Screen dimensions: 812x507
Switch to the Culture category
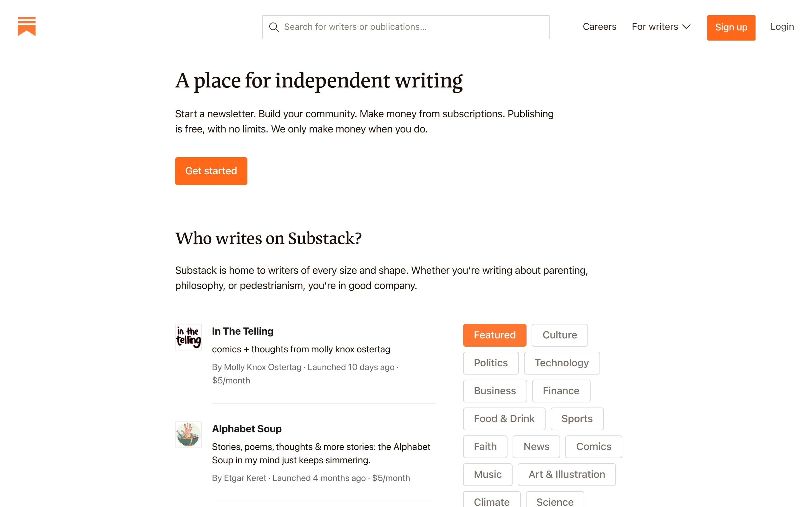(x=559, y=335)
